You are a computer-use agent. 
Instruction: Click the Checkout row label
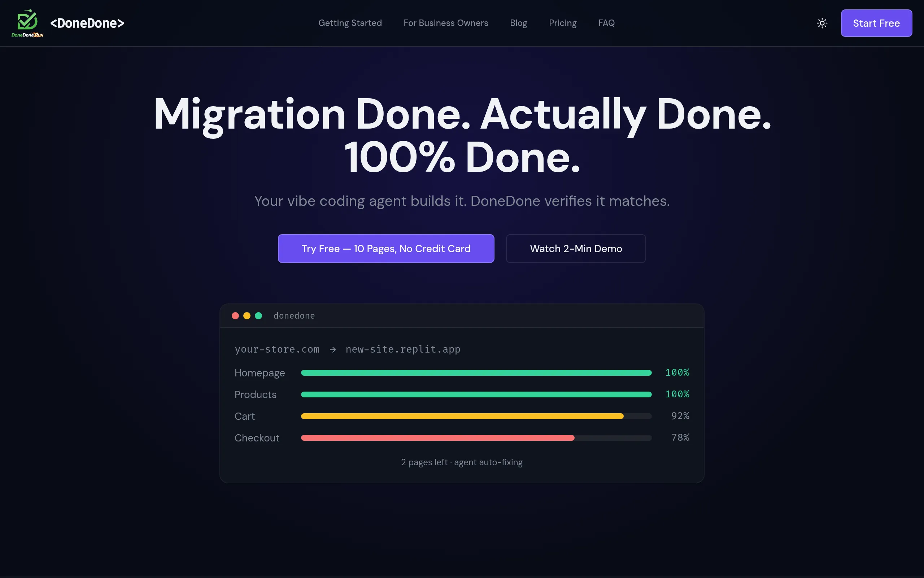(x=257, y=438)
